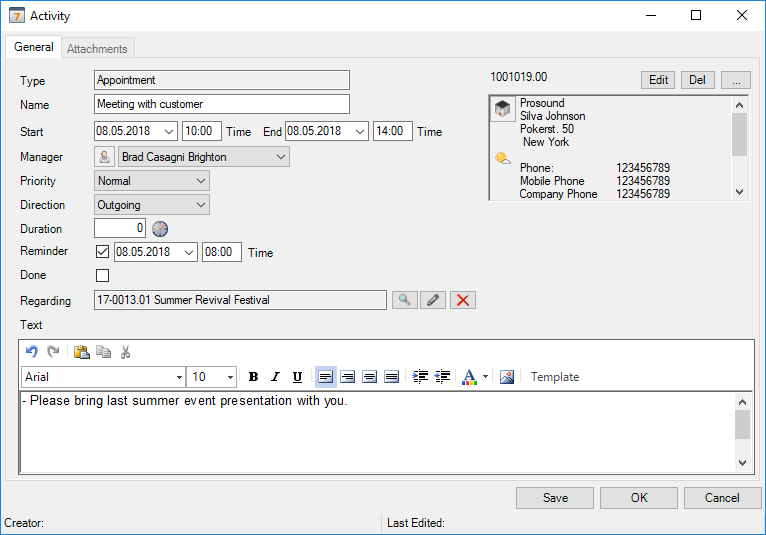Remove the Regarding link with red X

click(x=462, y=300)
